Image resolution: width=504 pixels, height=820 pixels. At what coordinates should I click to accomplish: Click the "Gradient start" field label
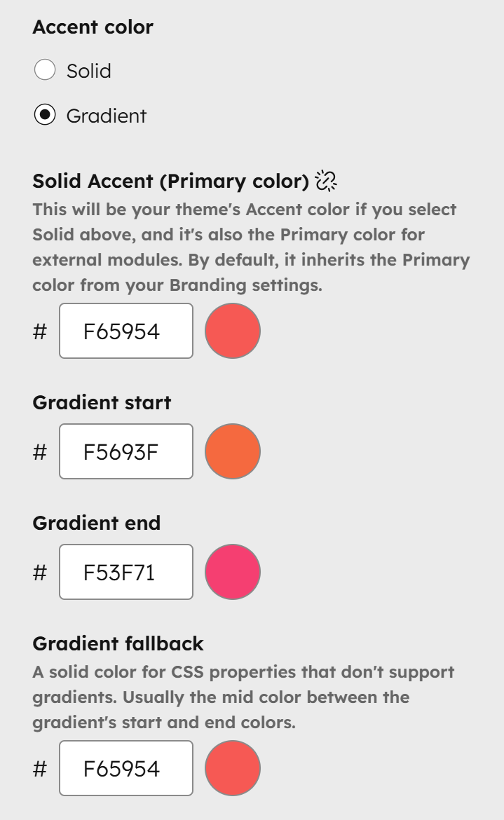[x=102, y=402]
